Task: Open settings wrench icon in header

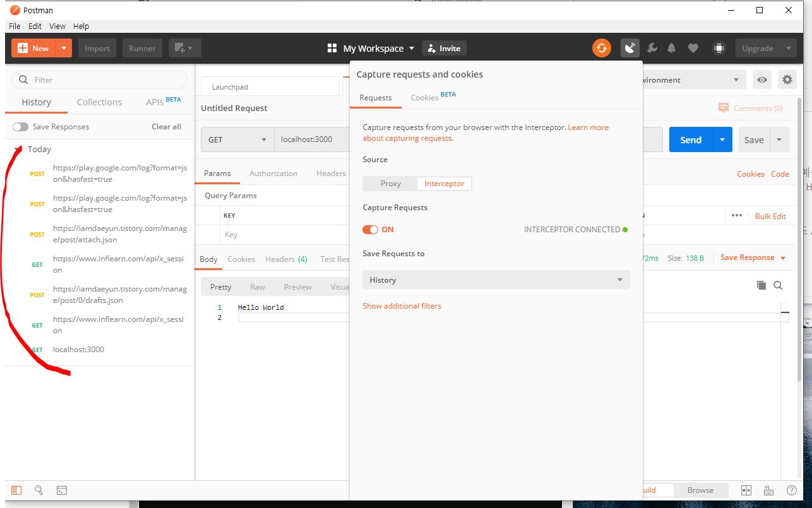Action: (653, 48)
